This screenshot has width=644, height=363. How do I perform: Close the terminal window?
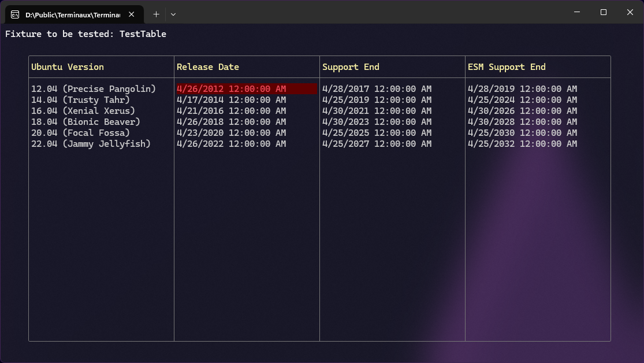(630, 12)
